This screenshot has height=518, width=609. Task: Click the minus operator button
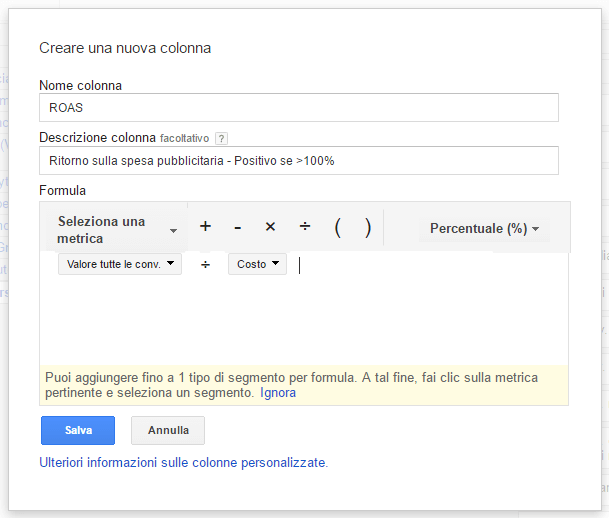coord(238,227)
